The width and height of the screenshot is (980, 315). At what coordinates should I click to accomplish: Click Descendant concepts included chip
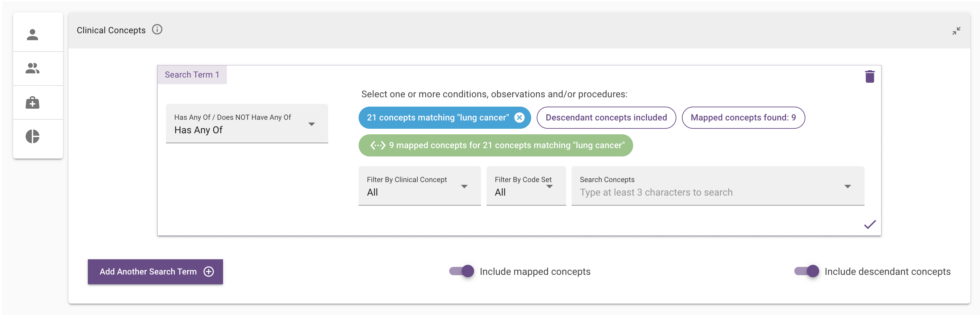click(606, 117)
